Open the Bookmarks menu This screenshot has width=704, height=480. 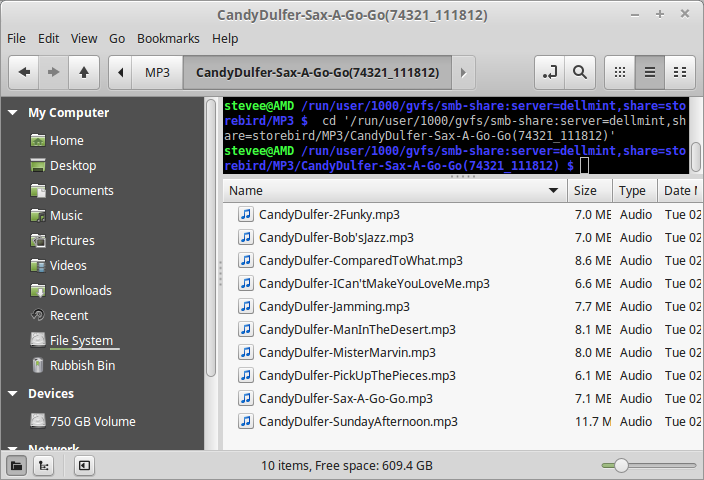coord(168,38)
